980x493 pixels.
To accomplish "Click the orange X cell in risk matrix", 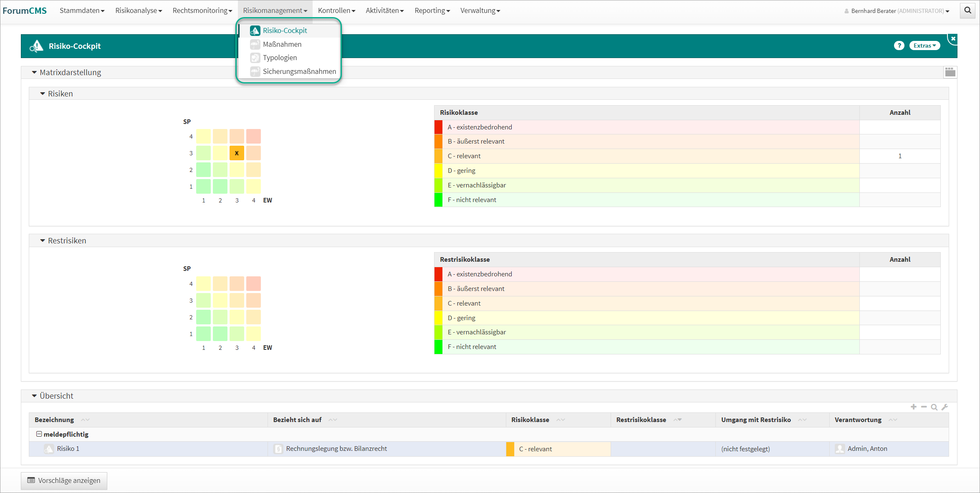I will pos(237,153).
